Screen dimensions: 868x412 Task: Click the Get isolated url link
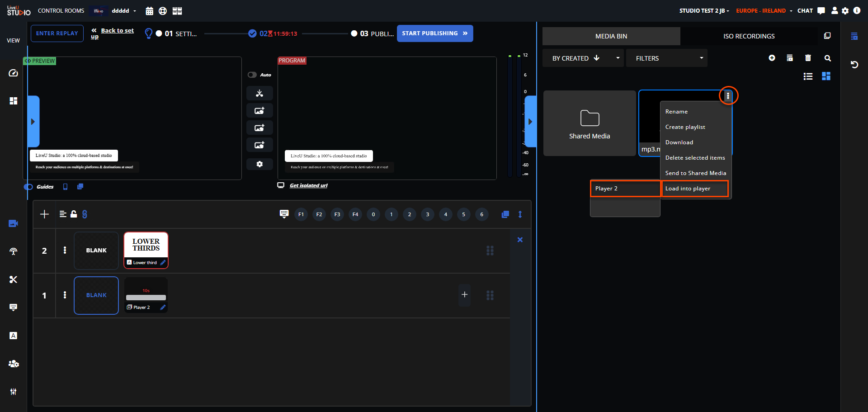(308, 185)
